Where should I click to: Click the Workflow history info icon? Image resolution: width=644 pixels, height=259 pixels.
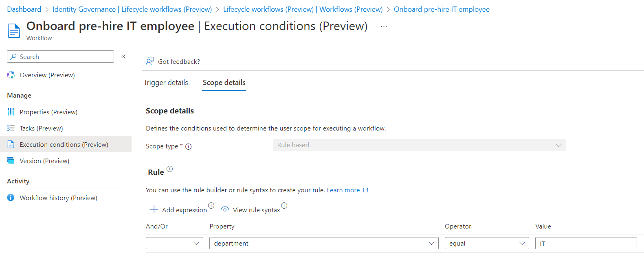[11, 198]
